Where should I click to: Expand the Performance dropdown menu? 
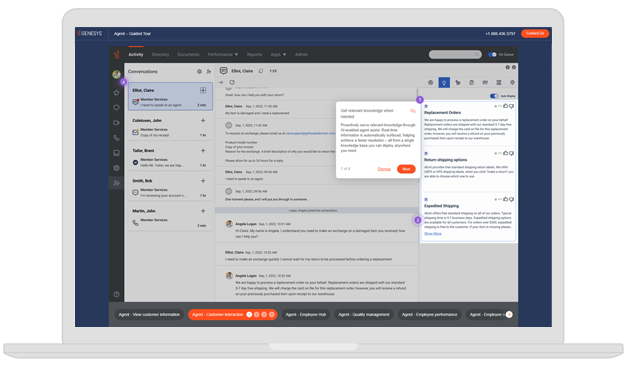pos(222,54)
